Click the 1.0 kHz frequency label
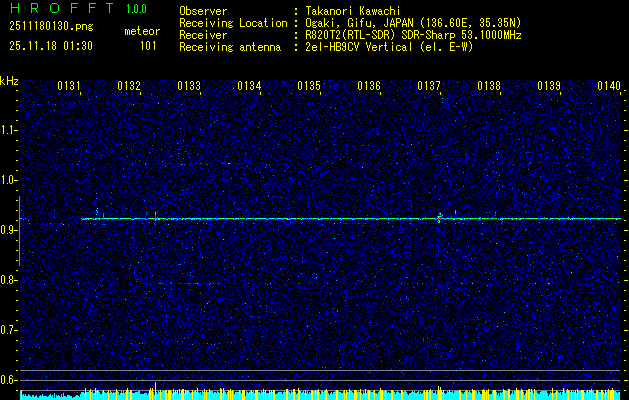Viewport: 629px width, 400px height. coord(8,180)
